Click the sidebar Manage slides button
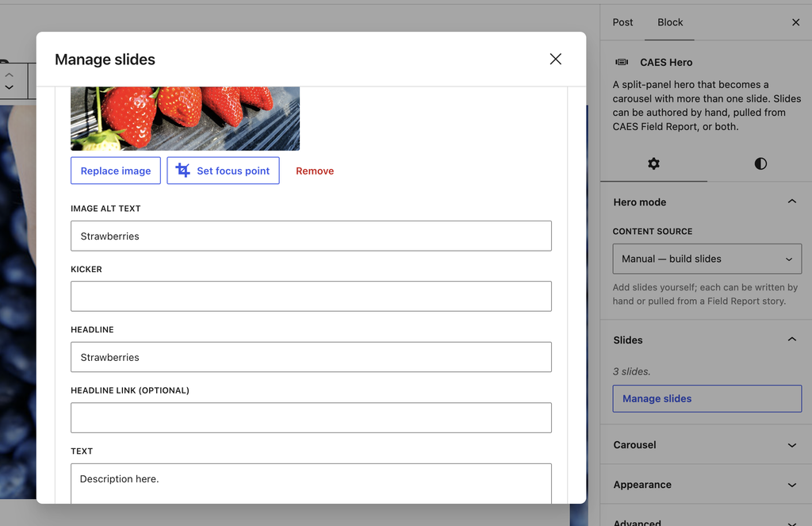 (707, 398)
